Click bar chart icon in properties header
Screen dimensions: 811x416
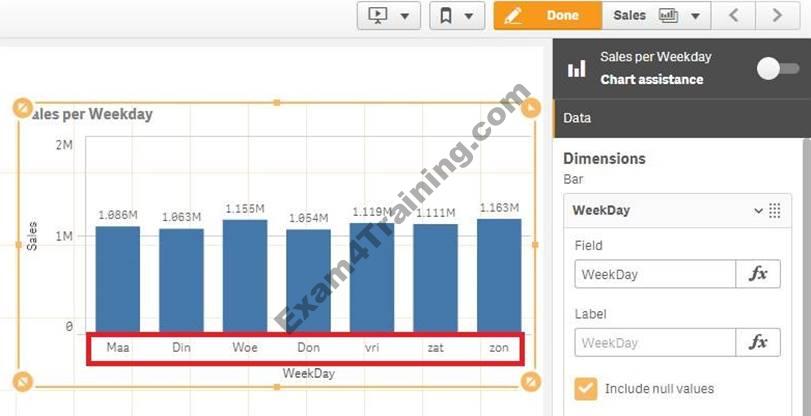[x=577, y=69]
